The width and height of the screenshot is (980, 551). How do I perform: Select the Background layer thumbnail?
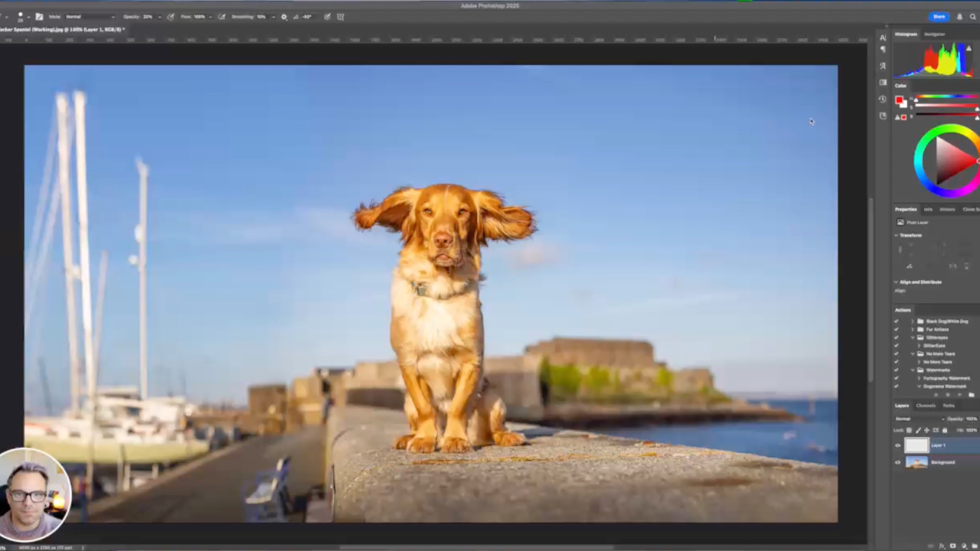(916, 462)
